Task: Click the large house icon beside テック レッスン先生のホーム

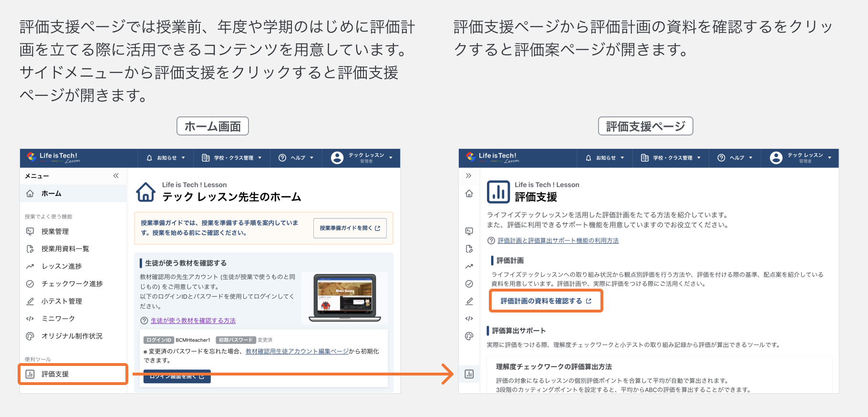Action: click(146, 192)
